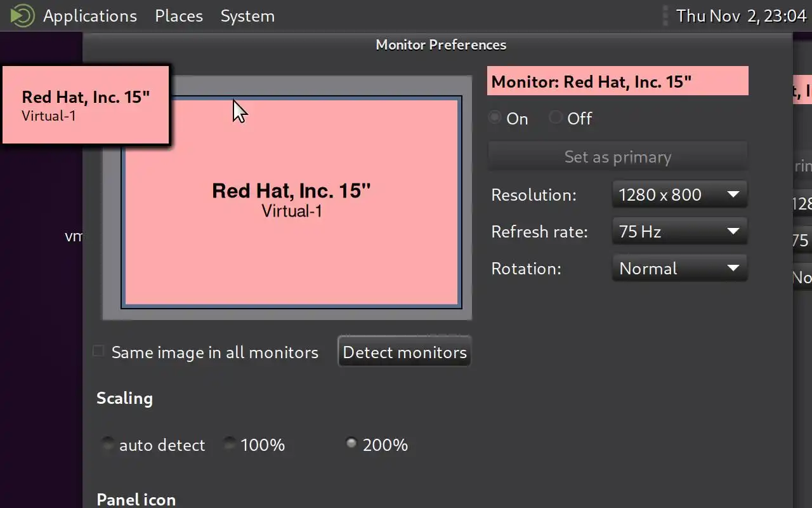
Task: Open the Refresh rate dropdown showing 75 Hz
Action: [x=679, y=231]
